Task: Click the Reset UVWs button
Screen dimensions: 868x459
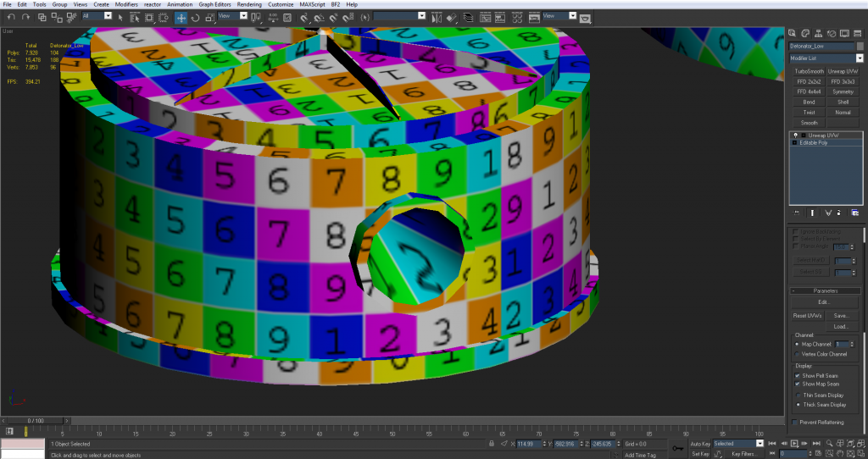Action: pyautogui.click(x=805, y=315)
